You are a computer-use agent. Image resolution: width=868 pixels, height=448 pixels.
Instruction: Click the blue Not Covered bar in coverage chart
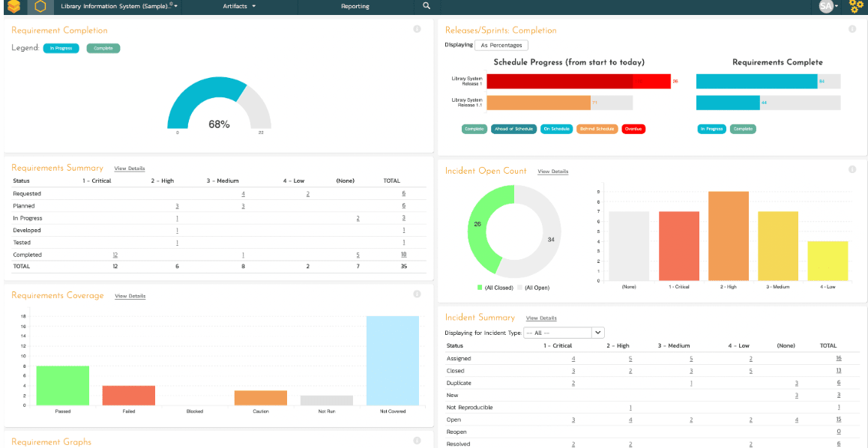tap(392, 360)
